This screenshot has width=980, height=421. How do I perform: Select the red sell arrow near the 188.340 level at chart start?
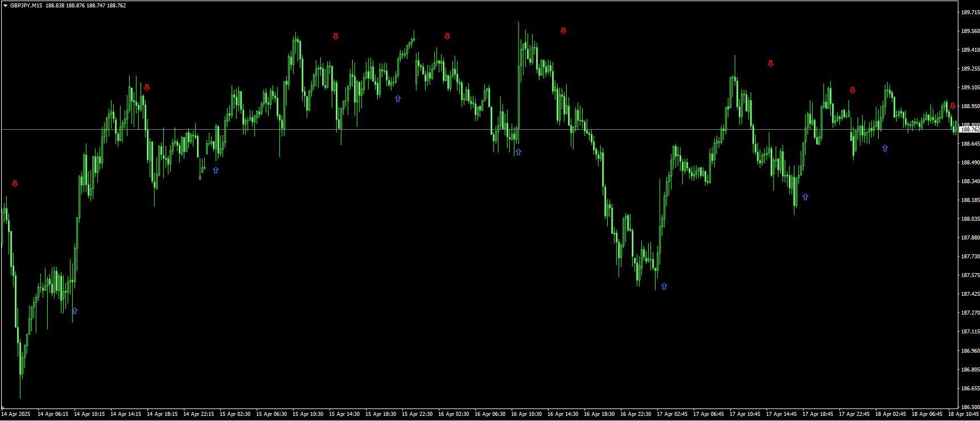tap(15, 184)
